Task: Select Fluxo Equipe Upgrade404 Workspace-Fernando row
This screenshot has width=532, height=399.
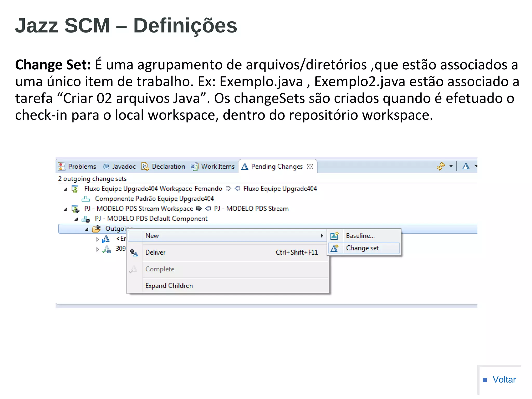Action: 153,189
